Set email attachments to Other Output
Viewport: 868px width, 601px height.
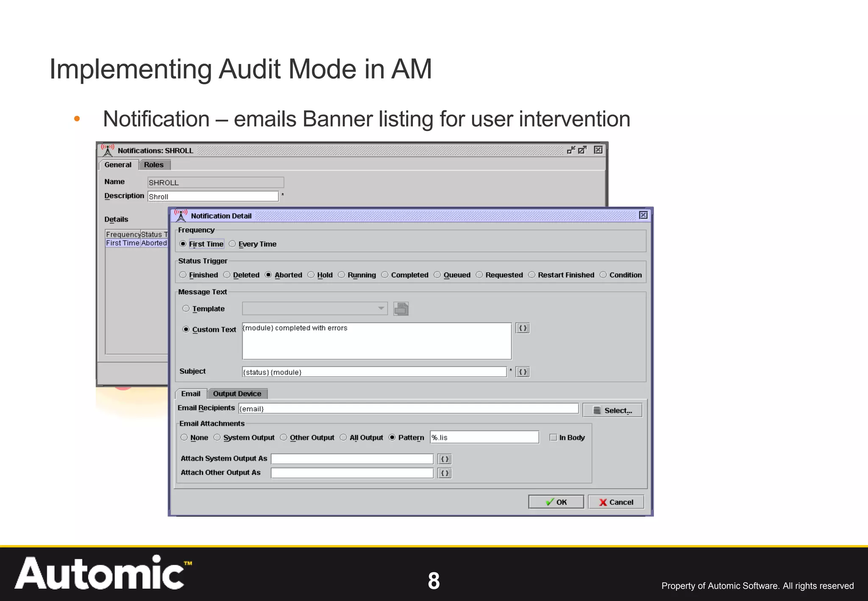coord(307,438)
